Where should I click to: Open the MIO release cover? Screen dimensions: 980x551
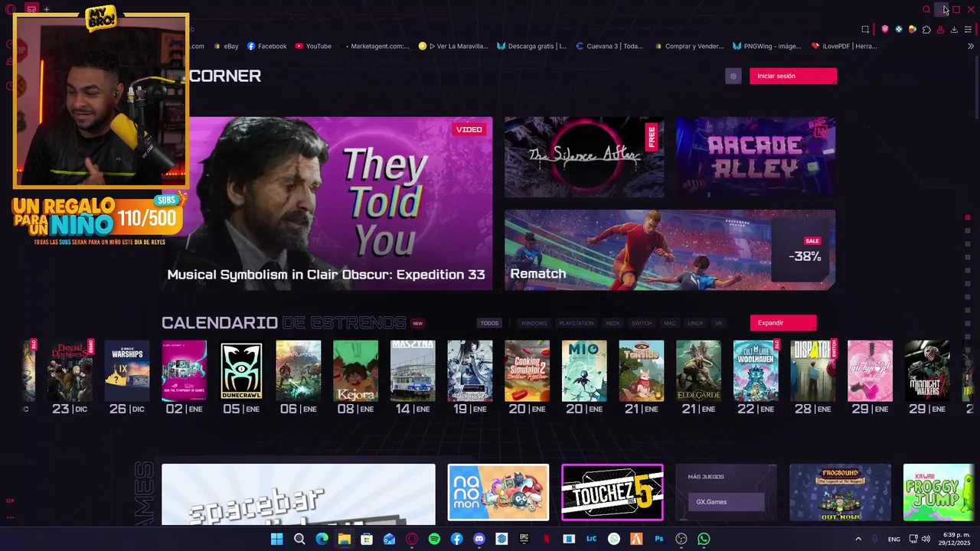coord(584,371)
